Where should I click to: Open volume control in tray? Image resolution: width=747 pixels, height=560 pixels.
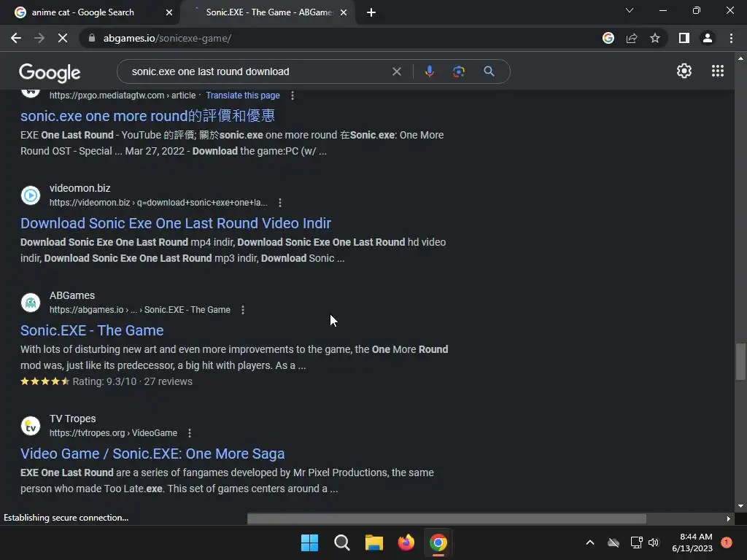click(654, 542)
